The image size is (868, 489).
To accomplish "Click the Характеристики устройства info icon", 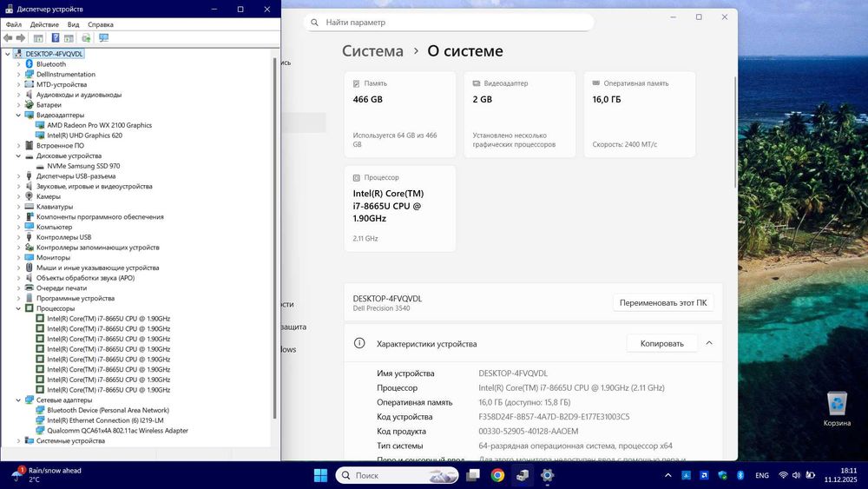I will tap(359, 343).
